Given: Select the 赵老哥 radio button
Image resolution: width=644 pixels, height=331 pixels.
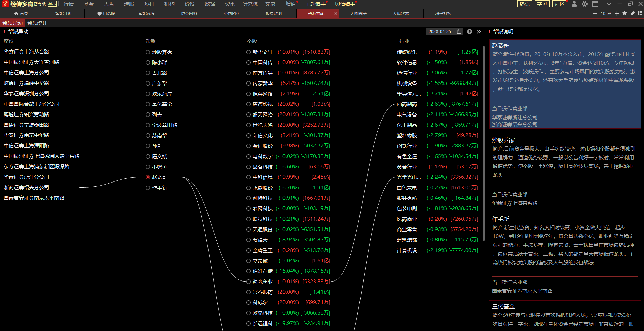Looking at the screenshot, I should click(x=148, y=177).
